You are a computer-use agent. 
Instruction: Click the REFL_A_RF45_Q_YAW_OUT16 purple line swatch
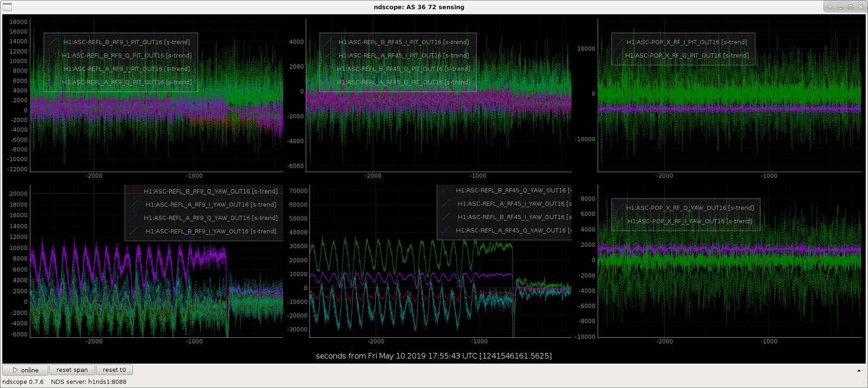pos(446,230)
